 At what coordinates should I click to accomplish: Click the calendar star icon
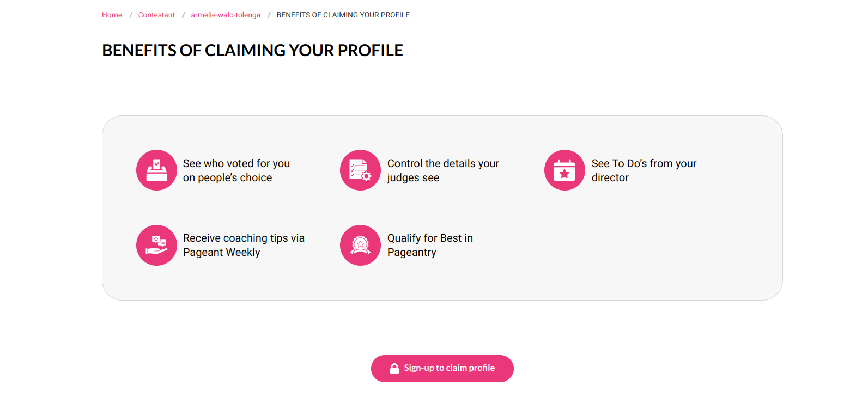[564, 170]
